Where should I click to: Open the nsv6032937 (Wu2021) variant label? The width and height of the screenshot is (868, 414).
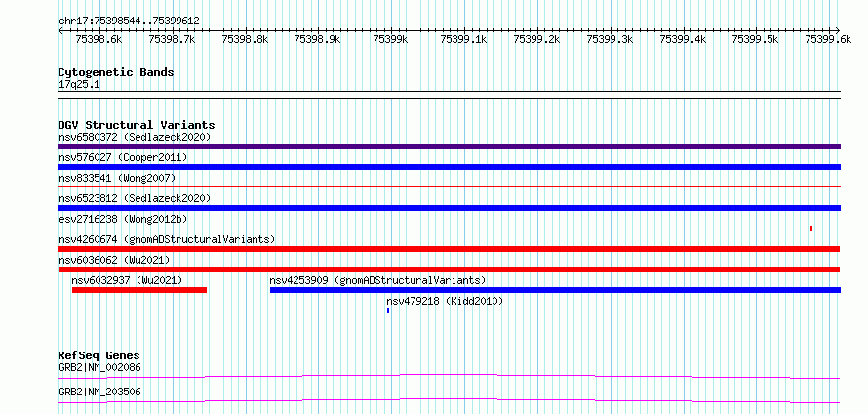pos(127,280)
